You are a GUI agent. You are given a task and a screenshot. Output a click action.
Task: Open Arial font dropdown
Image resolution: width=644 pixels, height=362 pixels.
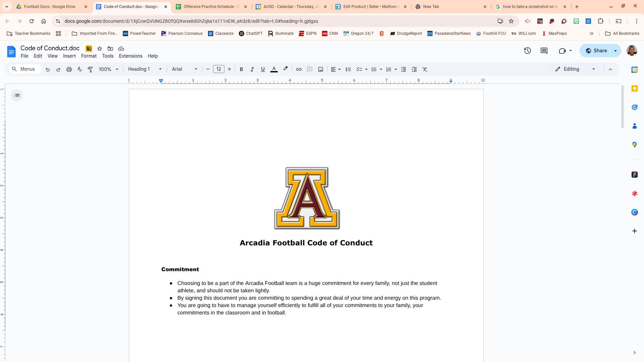click(184, 69)
